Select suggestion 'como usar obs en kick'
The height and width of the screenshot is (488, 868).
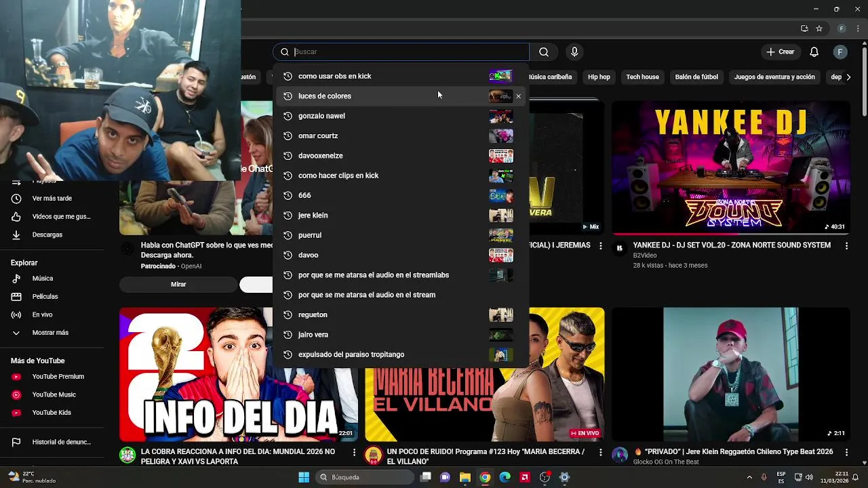point(401,76)
